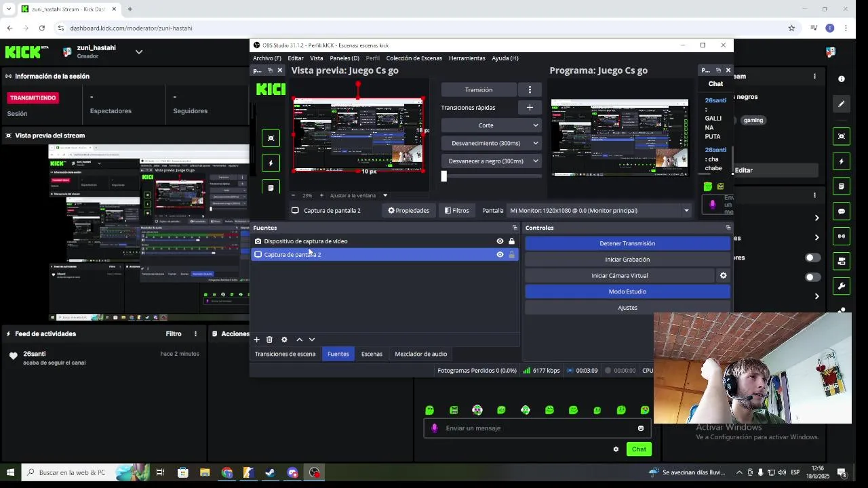
Task: Click the info icon in Kick sidebar
Action: (842, 79)
